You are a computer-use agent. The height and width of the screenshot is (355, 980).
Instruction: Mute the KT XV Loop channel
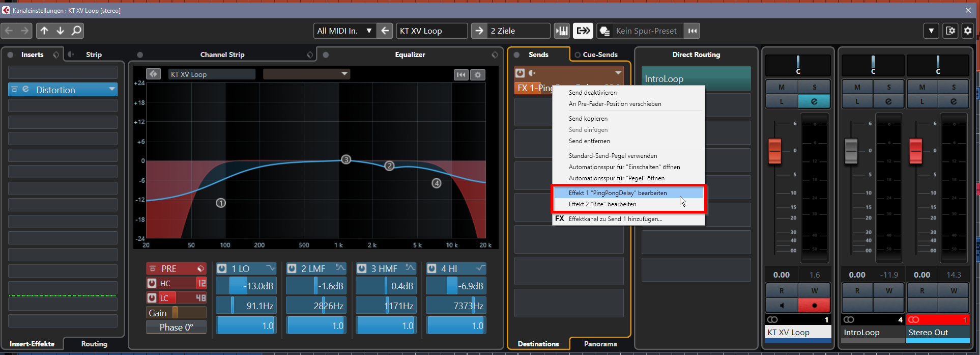click(782, 87)
